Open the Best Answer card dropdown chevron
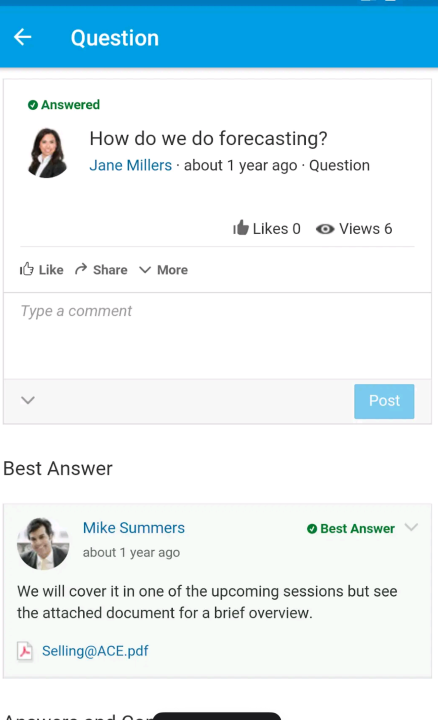 [x=411, y=527]
